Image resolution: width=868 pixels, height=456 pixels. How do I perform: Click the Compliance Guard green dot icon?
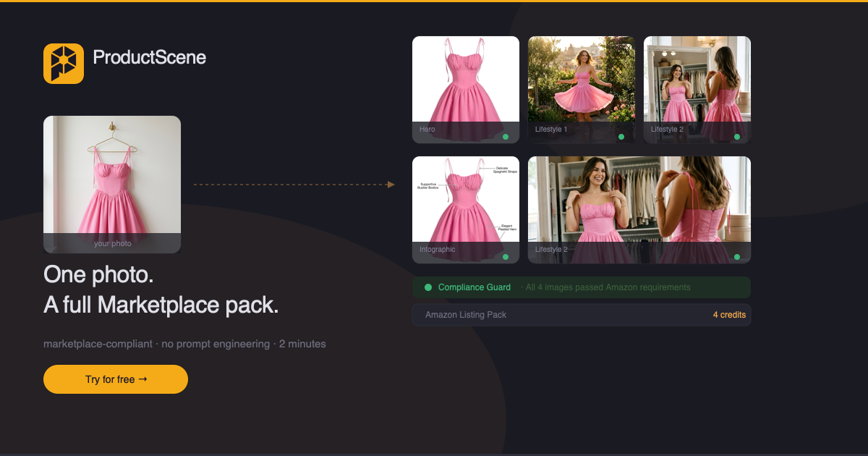[x=428, y=287]
